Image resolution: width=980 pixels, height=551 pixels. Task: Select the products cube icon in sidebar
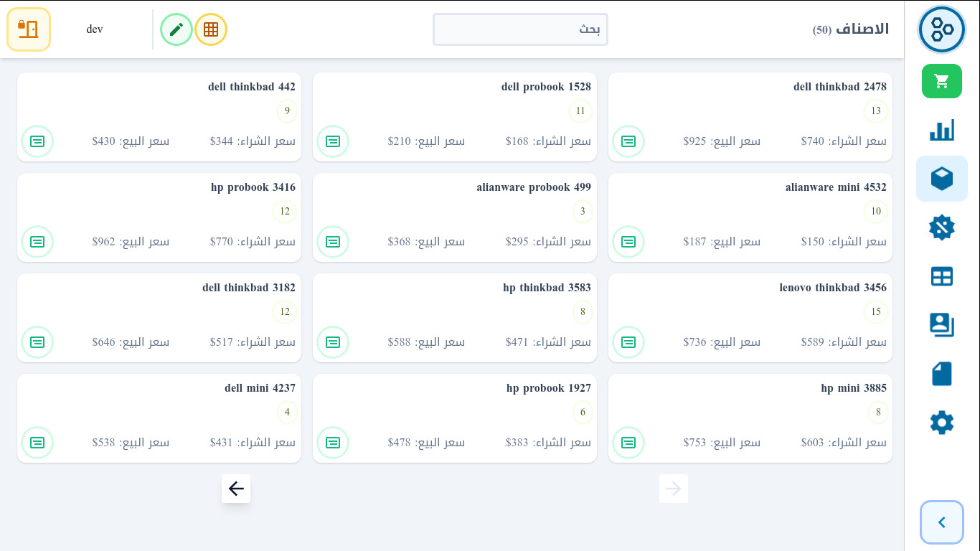[x=942, y=179]
